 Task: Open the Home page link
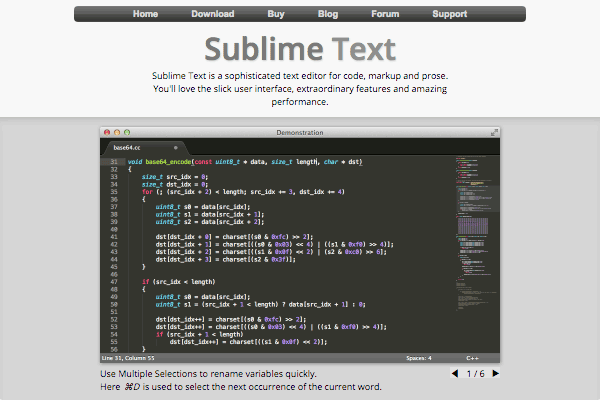[x=145, y=14]
